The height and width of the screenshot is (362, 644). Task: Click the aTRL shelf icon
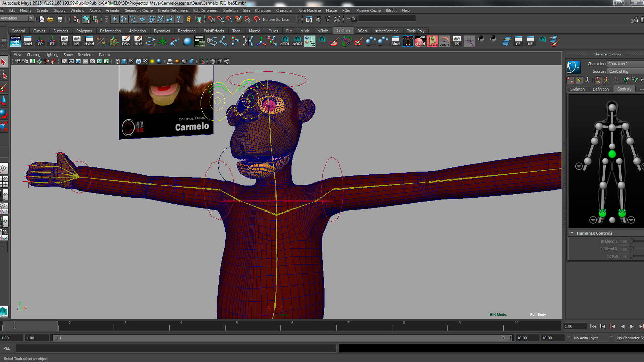285,41
